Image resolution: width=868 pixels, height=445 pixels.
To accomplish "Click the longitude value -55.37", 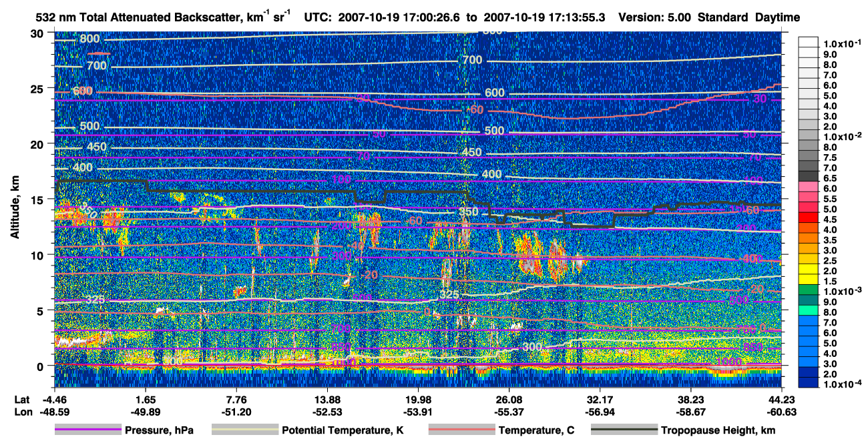I will 508,412.
